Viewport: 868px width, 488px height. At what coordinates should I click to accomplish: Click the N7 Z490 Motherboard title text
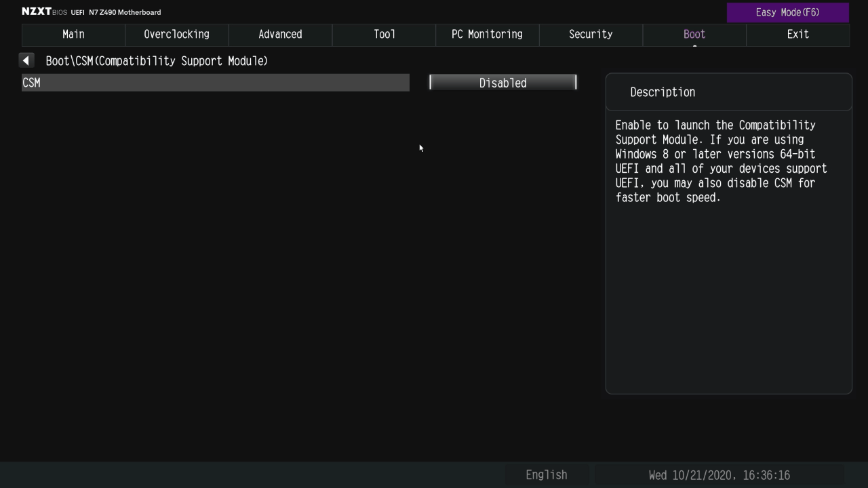point(125,12)
